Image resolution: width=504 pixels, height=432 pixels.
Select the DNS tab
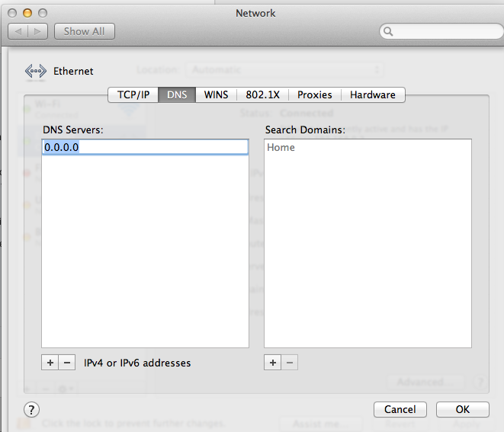[x=177, y=94]
